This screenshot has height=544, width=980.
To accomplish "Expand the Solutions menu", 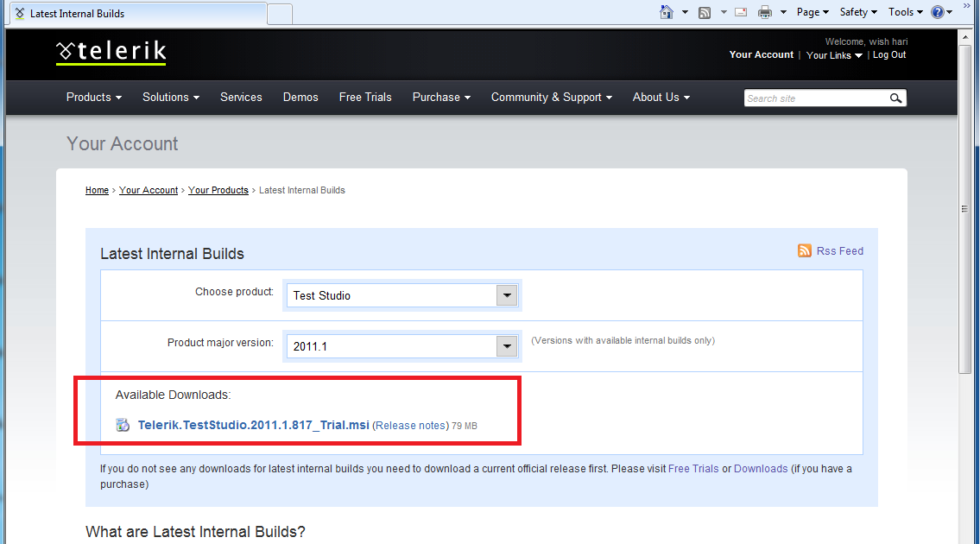I will (171, 97).
